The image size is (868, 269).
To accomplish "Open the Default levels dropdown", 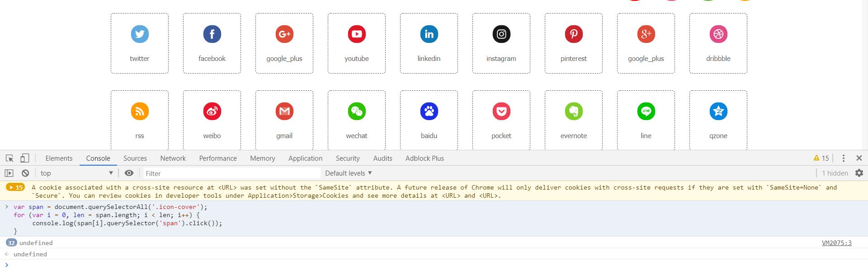I will 349,173.
